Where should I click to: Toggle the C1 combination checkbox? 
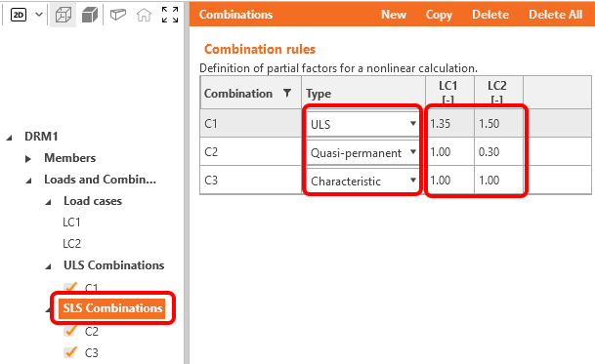[x=70, y=288]
